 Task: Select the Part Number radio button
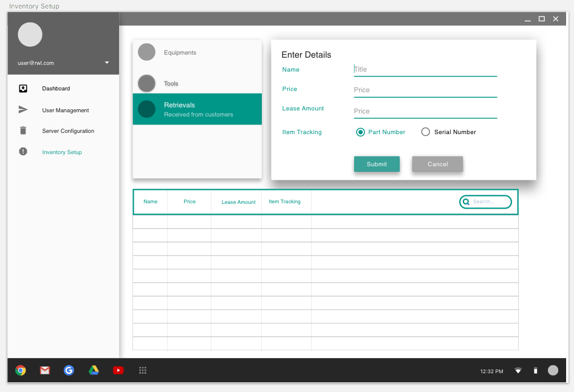tap(360, 132)
